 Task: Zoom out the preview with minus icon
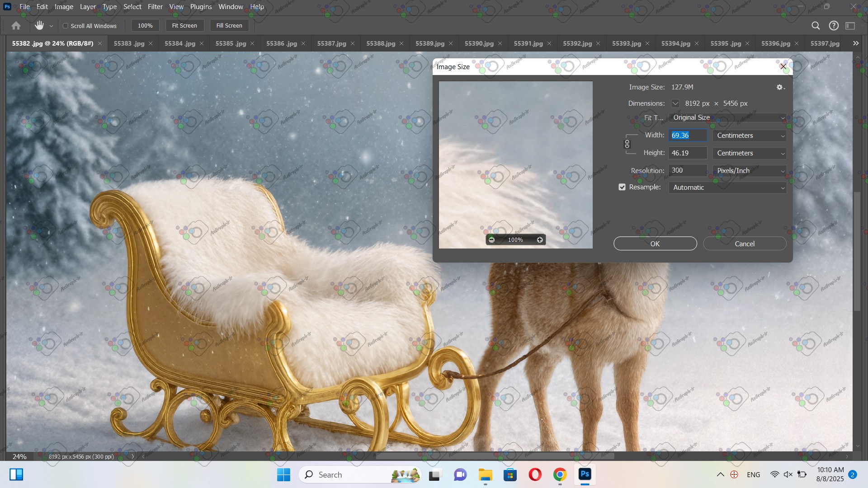tap(491, 240)
